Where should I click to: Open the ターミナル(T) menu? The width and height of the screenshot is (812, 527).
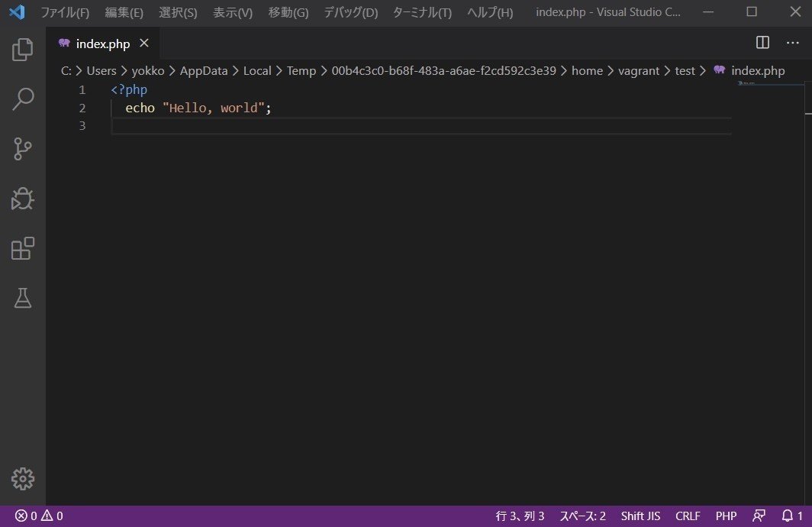click(422, 12)
